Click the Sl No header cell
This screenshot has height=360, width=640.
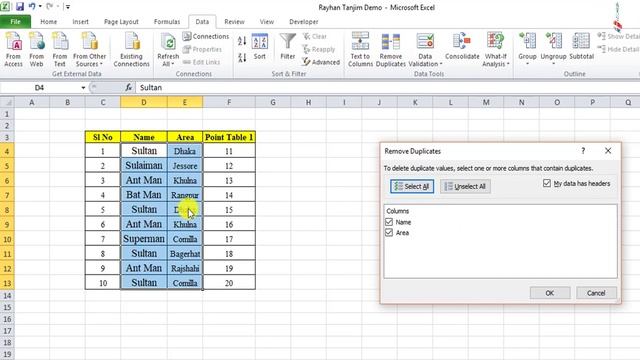click(x=103, y=137)
